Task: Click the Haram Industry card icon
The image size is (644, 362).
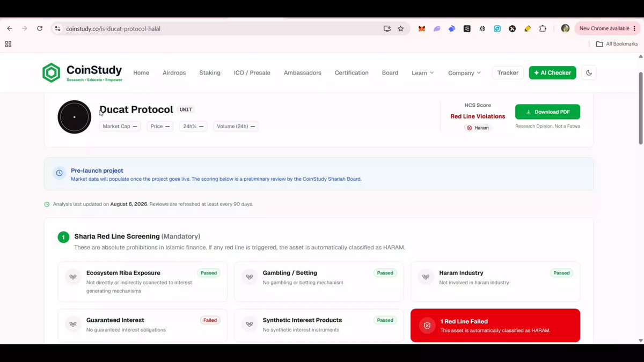Action: point(426,277)
